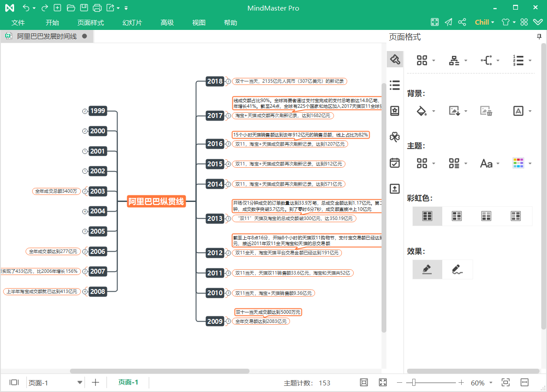Click the Chill account name button
Screen dimensions: 547x392
tap(485, 22)
